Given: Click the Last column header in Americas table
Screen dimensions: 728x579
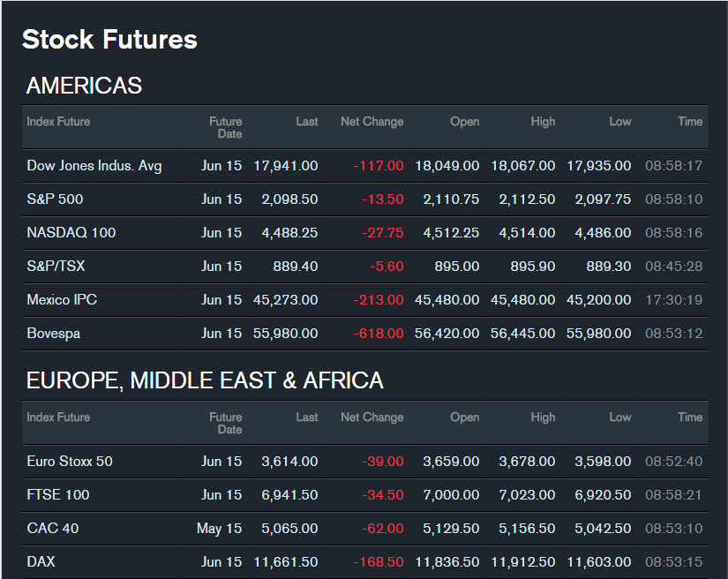Looking at the screenshot, I should 306,122.
